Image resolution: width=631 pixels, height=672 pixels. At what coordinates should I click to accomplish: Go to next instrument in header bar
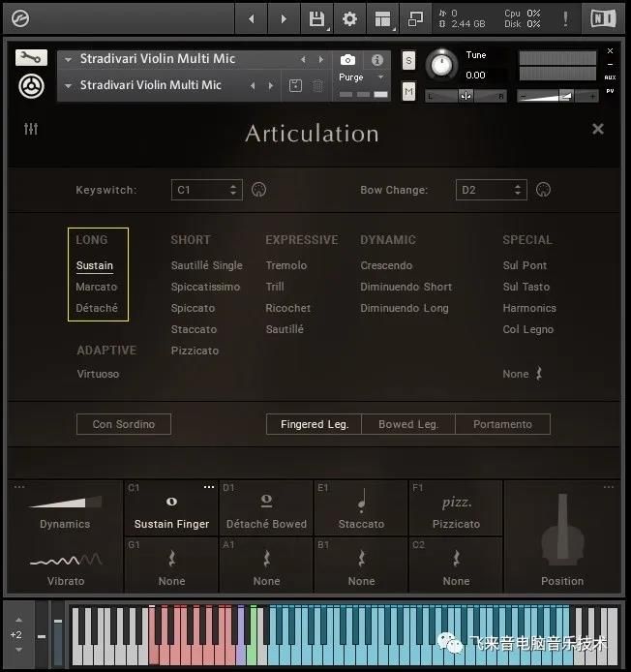coord(284,18)
